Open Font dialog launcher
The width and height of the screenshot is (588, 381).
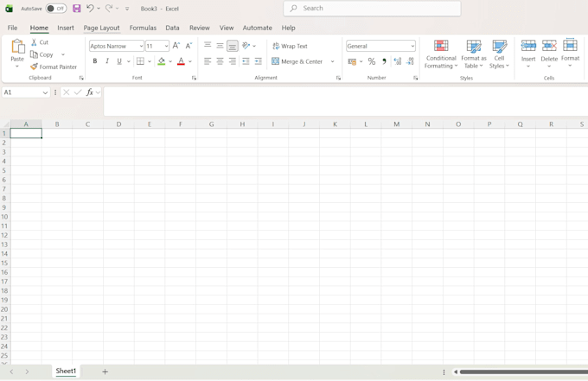coord(194,78)
